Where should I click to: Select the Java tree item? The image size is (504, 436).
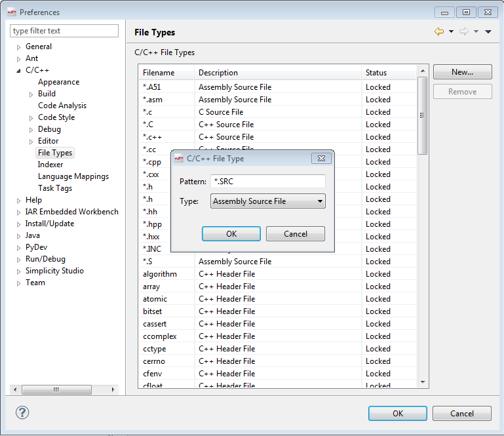pyautogui.click(x=33, y=235)
